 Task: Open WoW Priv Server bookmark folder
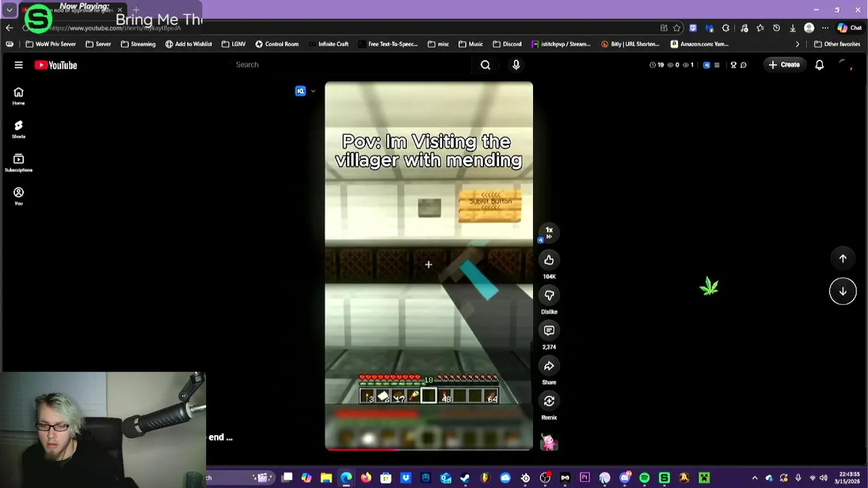point(50,44)
